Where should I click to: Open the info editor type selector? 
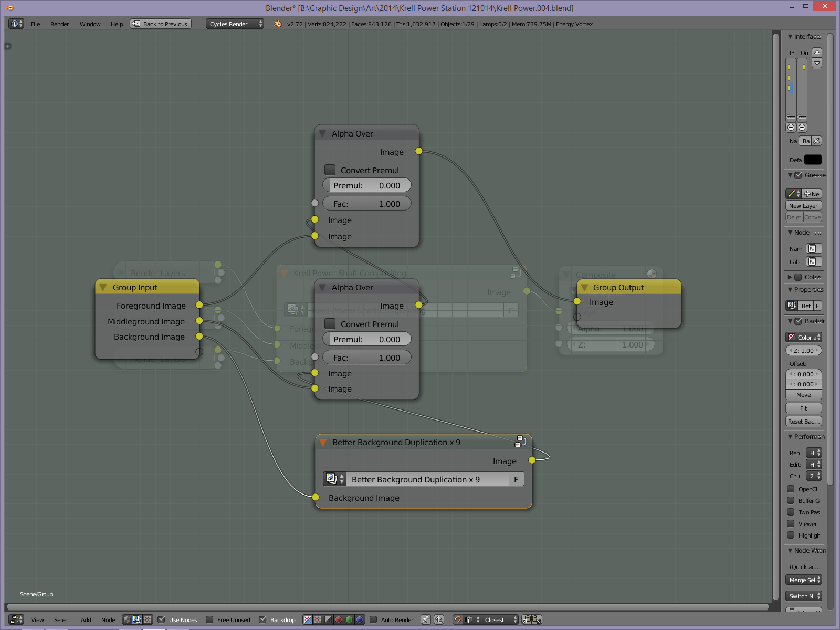16,24
